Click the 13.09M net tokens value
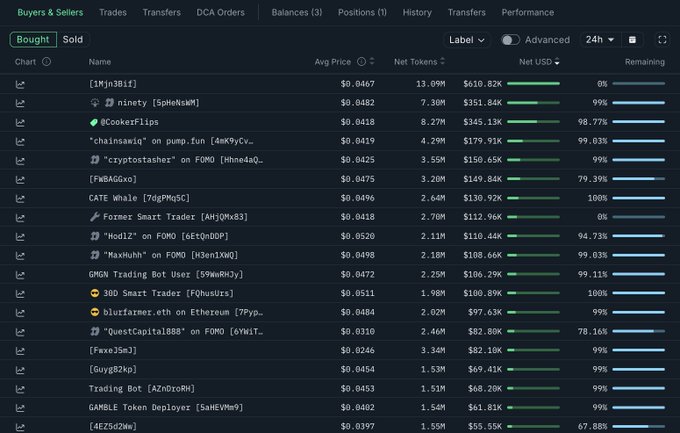 [x=430, y=84]
